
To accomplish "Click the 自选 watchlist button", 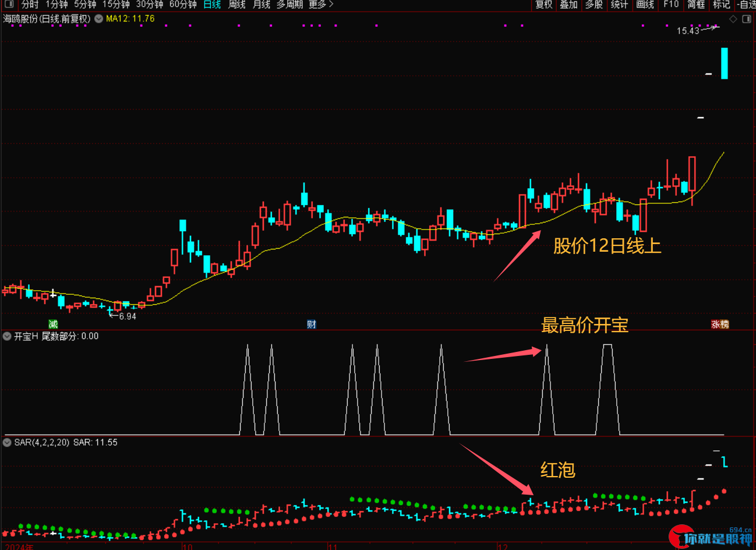I will click(746, 5).
